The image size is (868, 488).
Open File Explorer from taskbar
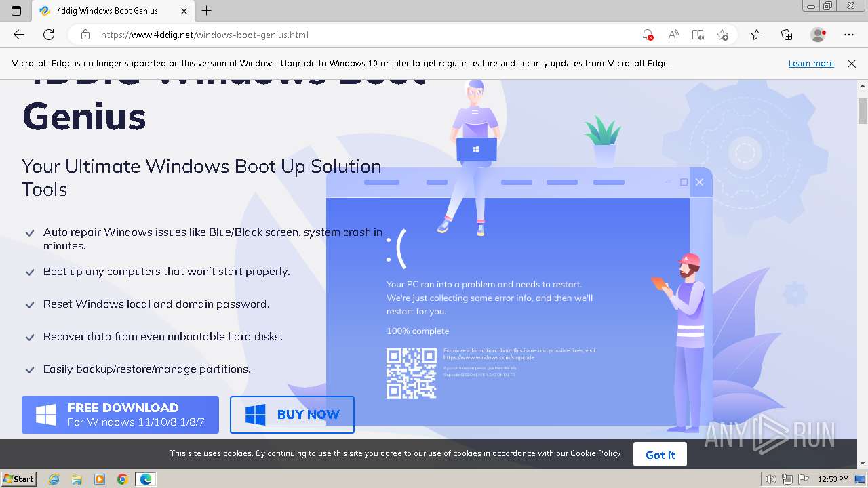[77, 479]
